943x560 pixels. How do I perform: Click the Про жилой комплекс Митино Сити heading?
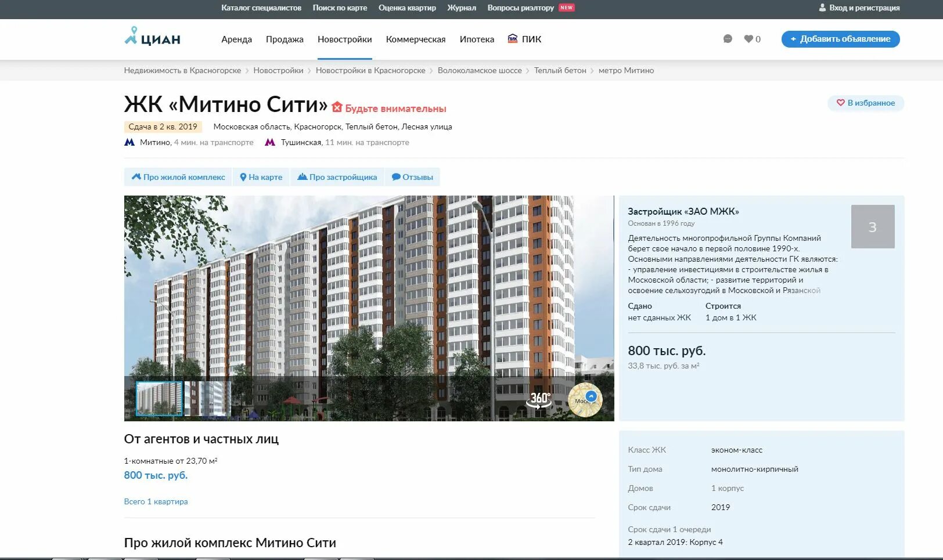(x=230, y=543)
